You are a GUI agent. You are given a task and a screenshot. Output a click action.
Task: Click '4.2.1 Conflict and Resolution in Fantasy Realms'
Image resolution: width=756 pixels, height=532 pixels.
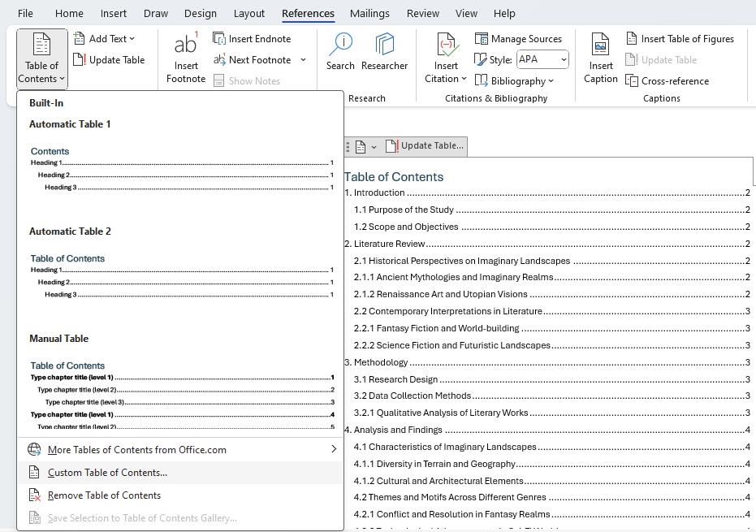point(552,514)
